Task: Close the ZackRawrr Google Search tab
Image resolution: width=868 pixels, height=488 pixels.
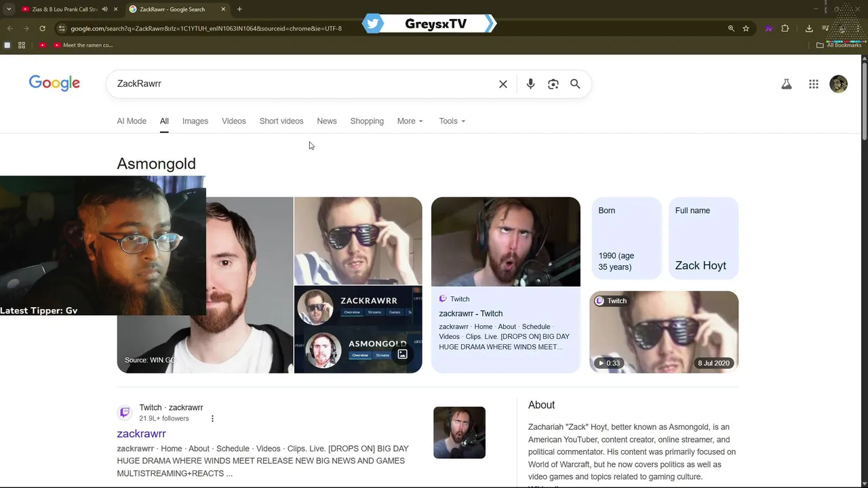Action: click(x=223, y=9)
